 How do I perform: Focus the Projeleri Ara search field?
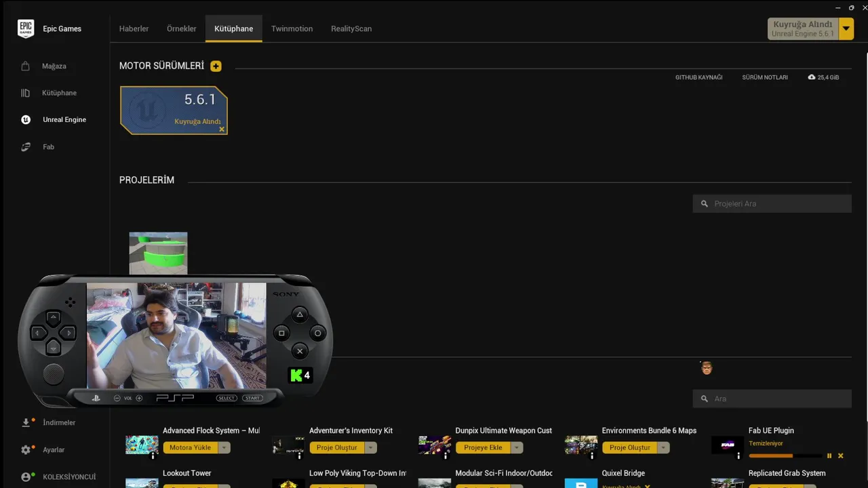click(x=772, y=203)
